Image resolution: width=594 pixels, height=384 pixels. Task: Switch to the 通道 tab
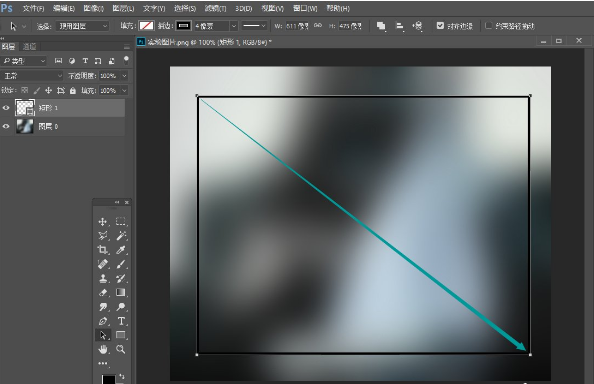(29, 47)
